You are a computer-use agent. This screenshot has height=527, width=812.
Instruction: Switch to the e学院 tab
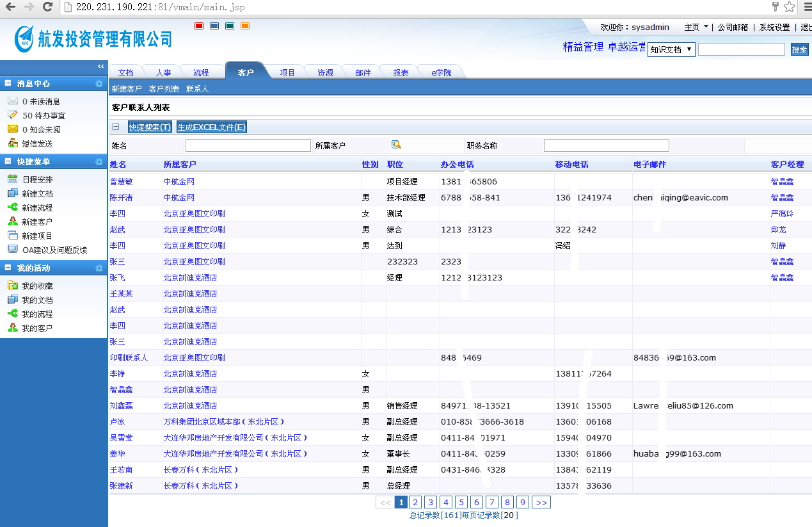tap(441, 72)
